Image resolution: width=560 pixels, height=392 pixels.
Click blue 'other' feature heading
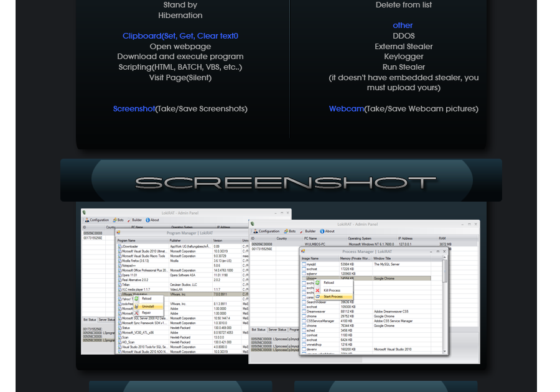click(x=403, y=26)
